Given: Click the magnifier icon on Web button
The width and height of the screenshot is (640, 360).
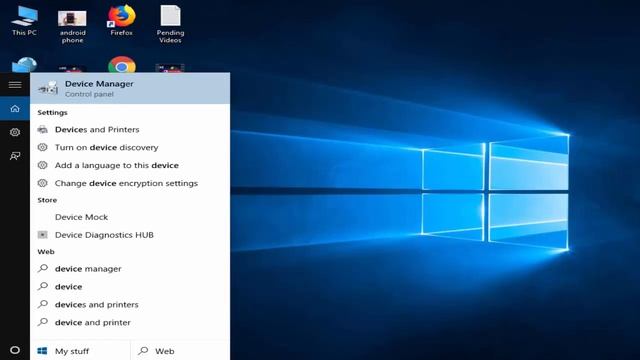Looking at the screenshot, I should (143, 351).
